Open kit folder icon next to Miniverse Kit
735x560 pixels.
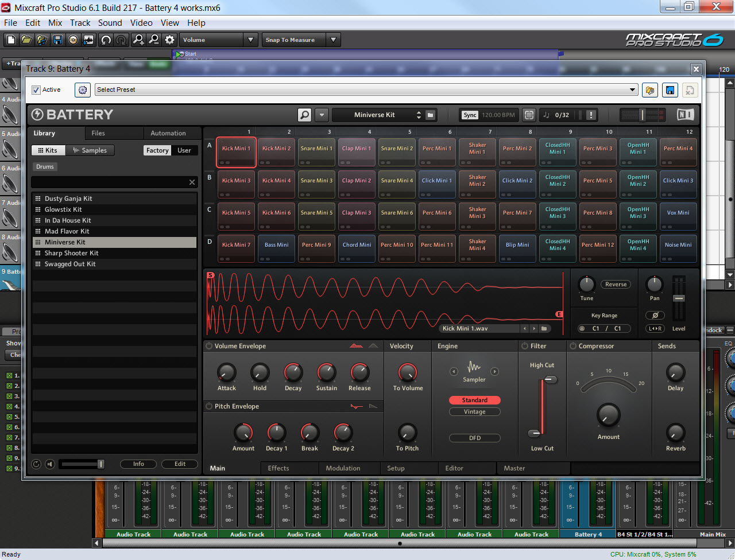point(430,115)
